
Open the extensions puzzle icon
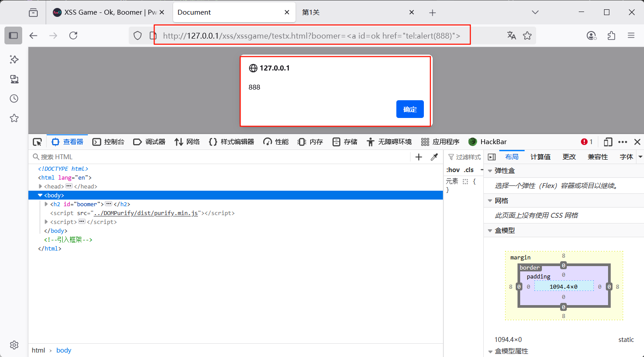[x=611, y=35]
